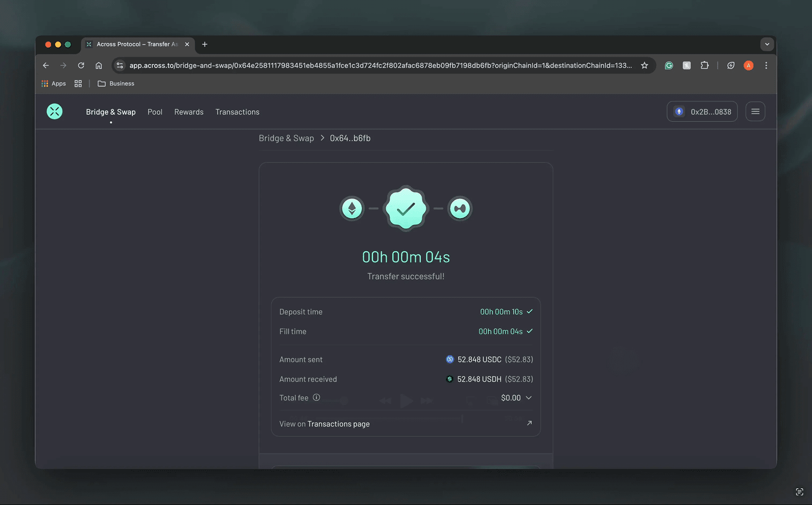The width and height of the screenshot is (812, 505).
Task: Click the Grammarly extension icon
Action: pyautogui.click(x=669, y=65)
